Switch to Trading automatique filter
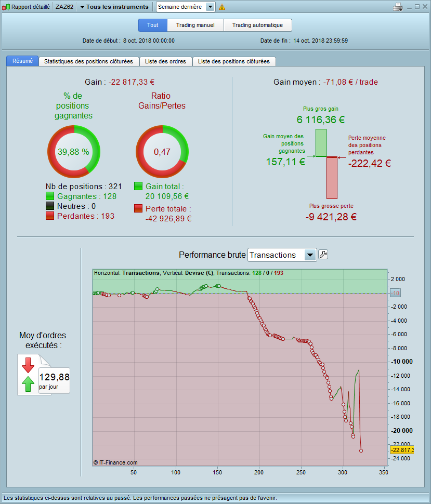The height and width of the screenshot is (504, 431). 258,25
